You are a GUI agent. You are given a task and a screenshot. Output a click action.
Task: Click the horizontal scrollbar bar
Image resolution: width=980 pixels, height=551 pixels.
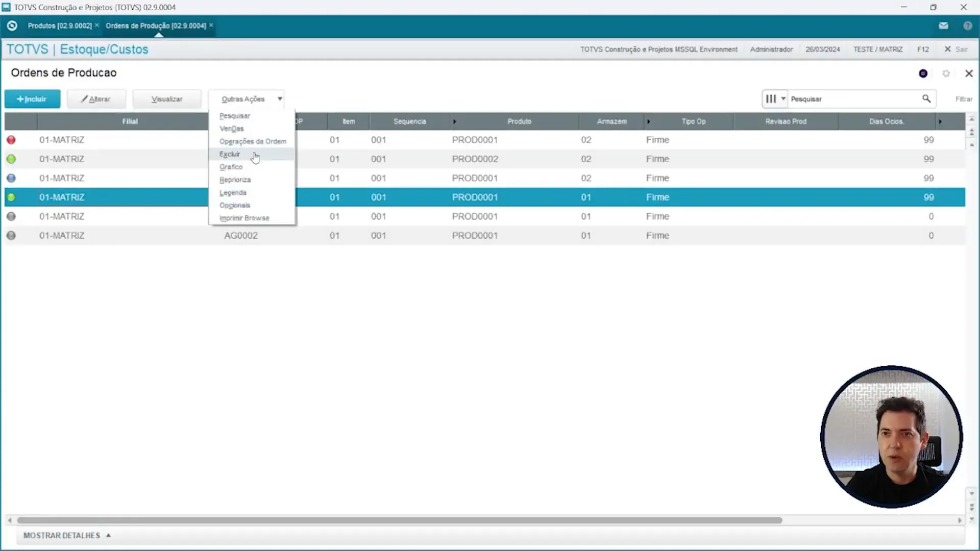click(399, 520)
